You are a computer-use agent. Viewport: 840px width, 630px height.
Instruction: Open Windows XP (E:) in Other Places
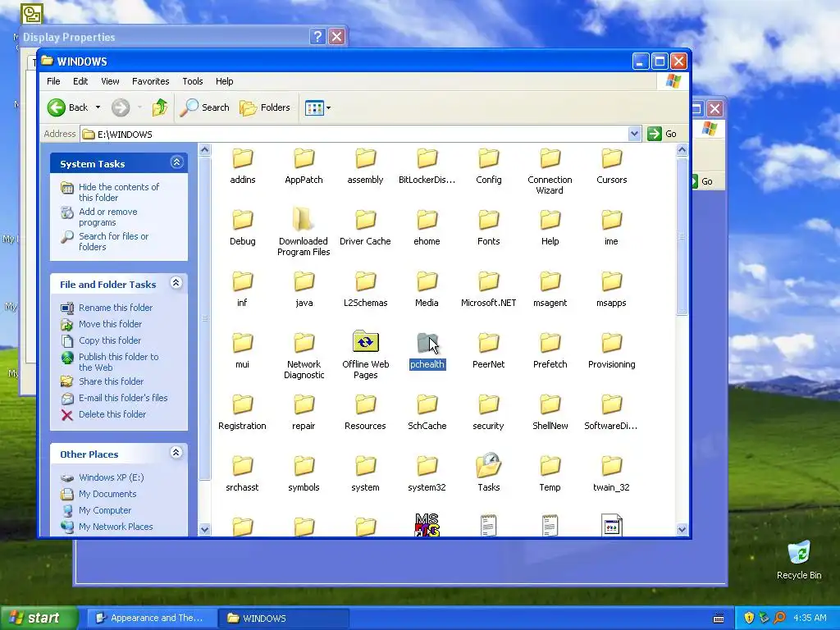click(x=111, y=477)
